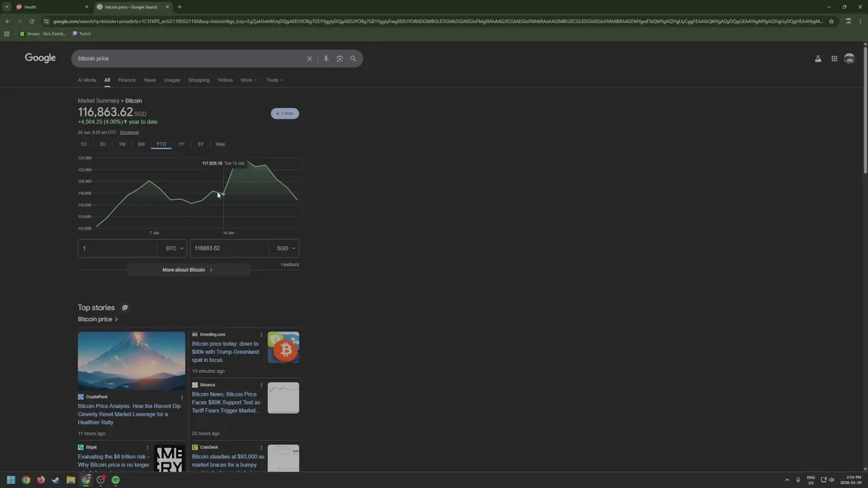Submit search with the magnifier icon
The width and height of the screenshot is (868, 488).
[353, 58]
